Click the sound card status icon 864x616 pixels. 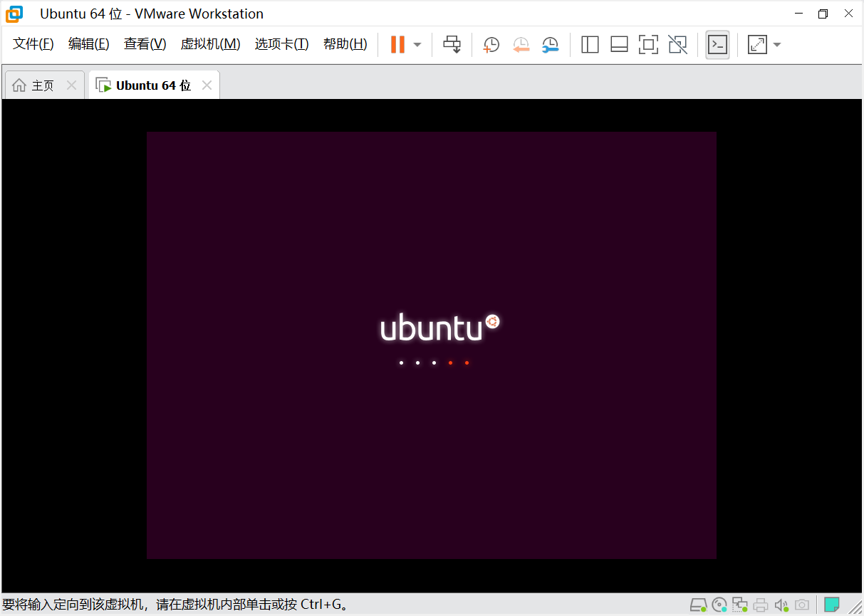click(x=781, y=605)
